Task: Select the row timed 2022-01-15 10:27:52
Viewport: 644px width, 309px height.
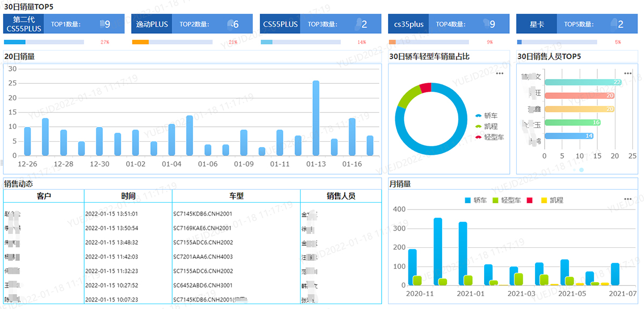Action: [x=193, y=285]
